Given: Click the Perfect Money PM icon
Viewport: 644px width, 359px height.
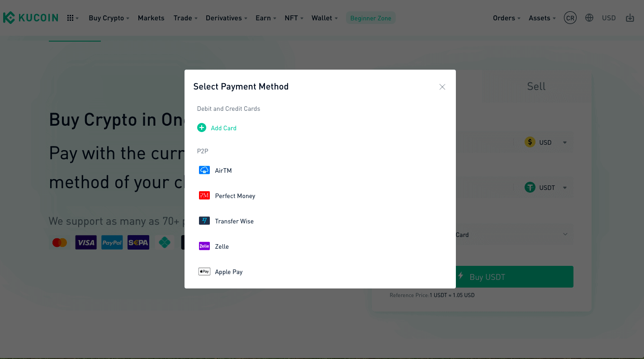Looking at the screenshot, I should pyautogui.click(x=204, y=196).
